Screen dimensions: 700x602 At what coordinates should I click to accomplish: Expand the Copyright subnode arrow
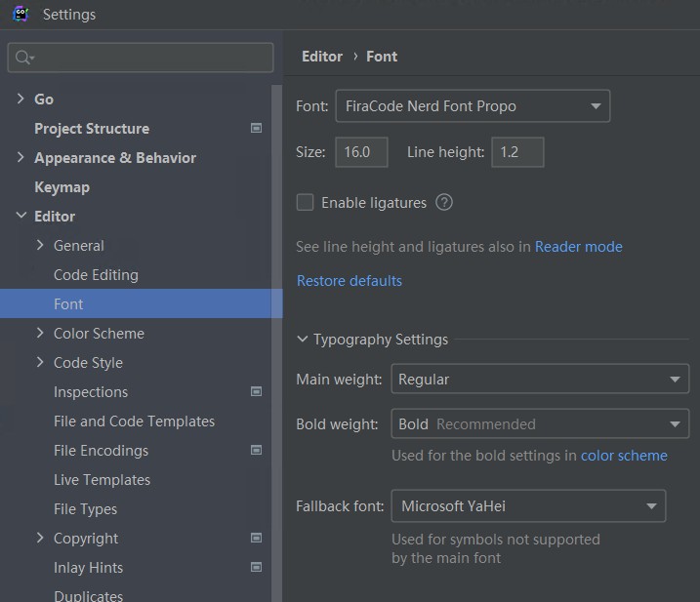coord(40,538)
